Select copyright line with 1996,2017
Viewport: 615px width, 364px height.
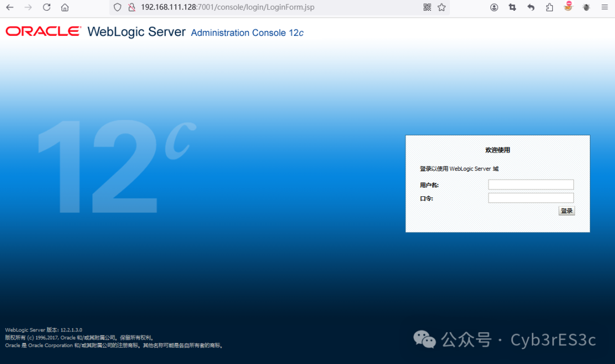point(79,337)
